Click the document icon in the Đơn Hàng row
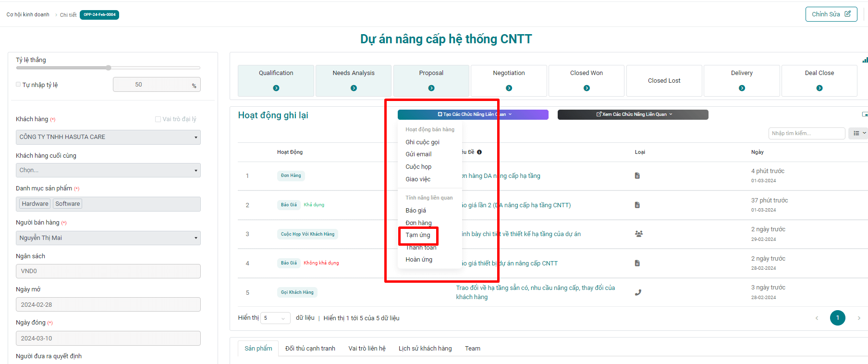This screenshot has height=364, width=868. (x=637, y=176)
